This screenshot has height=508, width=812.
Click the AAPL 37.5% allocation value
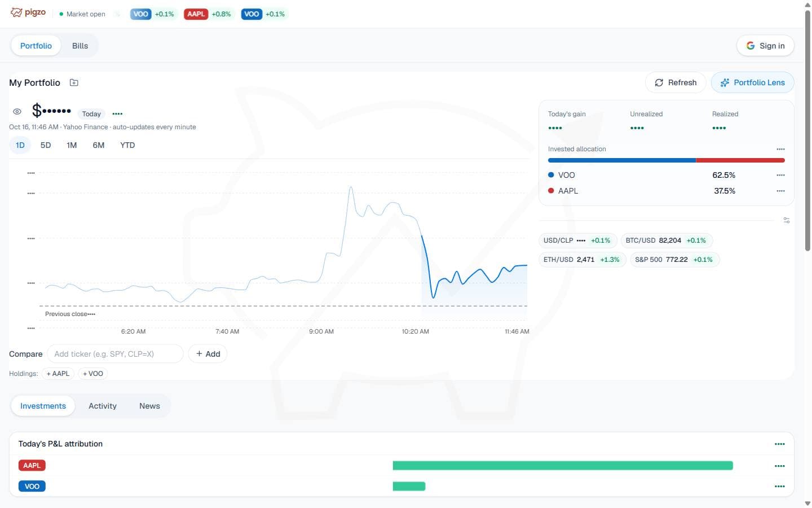click(x=725, y=191)
